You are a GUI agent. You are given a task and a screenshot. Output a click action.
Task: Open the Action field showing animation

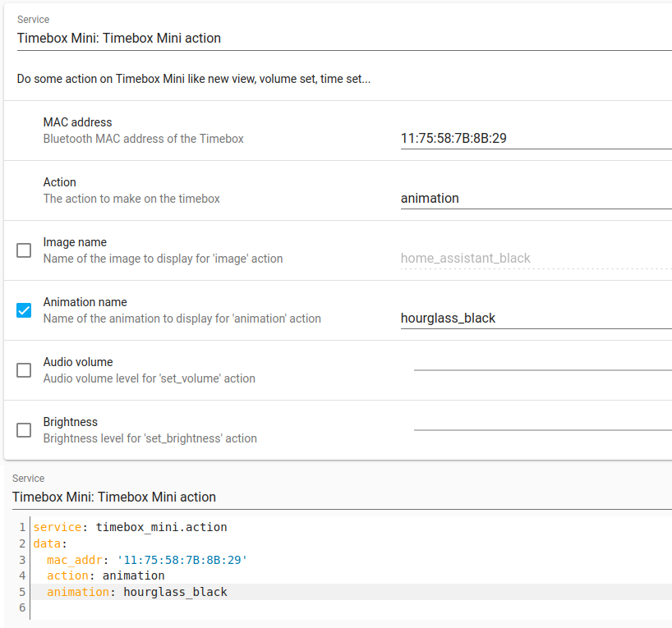(x=536, y=199)
